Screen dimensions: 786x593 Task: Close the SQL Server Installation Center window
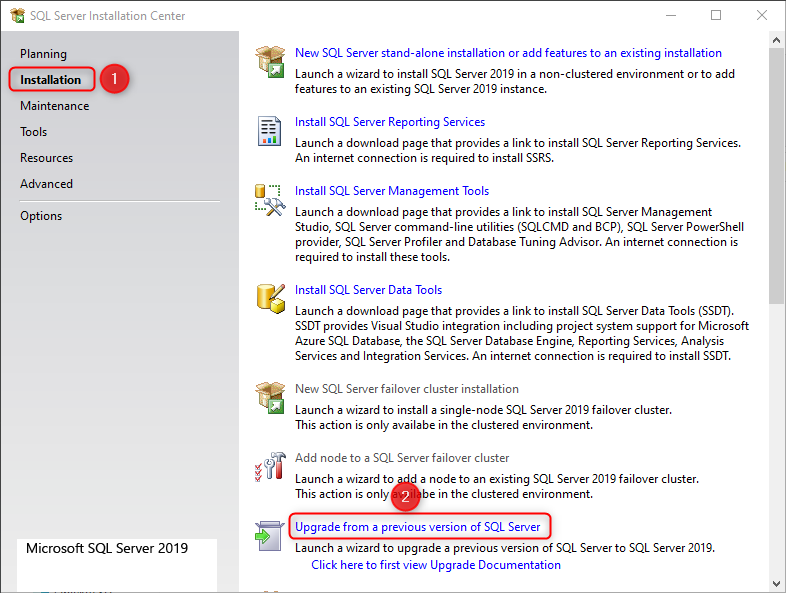click(762, 16)
